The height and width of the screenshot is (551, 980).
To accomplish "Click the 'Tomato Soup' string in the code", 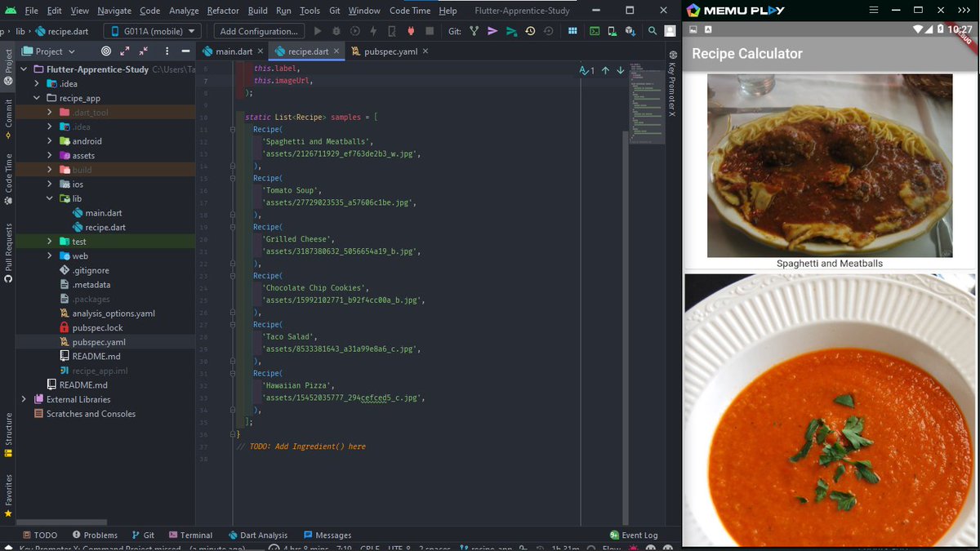I will click(292, 190).
